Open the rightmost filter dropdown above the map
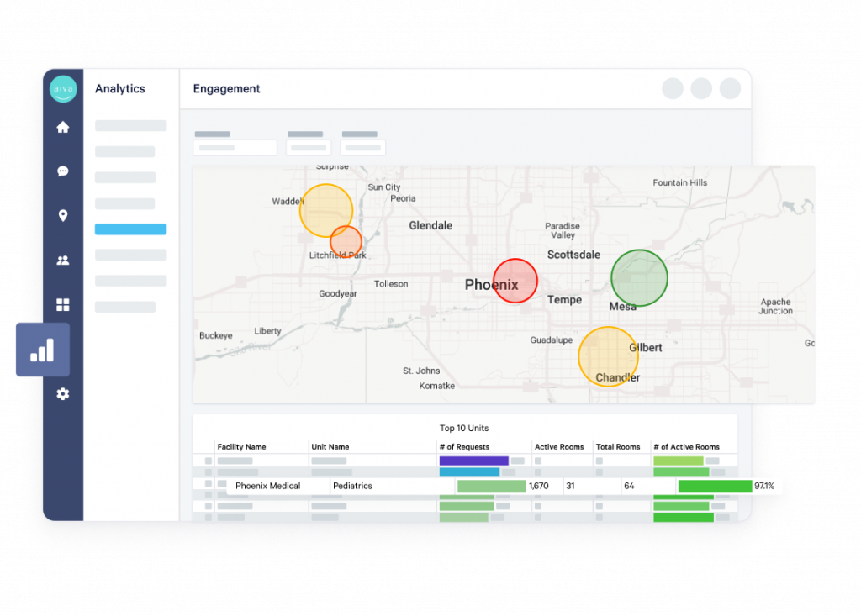The image size is (861, 616). tap(363, 147)
